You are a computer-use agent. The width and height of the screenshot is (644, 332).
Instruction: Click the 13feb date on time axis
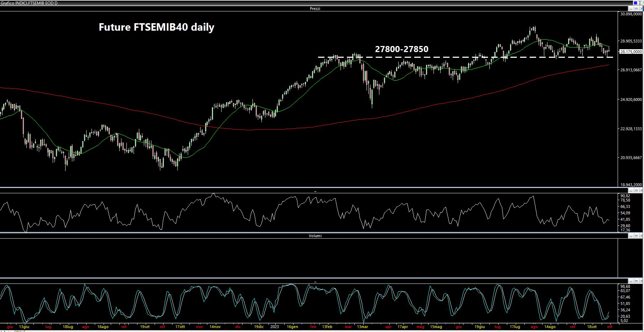tap(327, 327)
